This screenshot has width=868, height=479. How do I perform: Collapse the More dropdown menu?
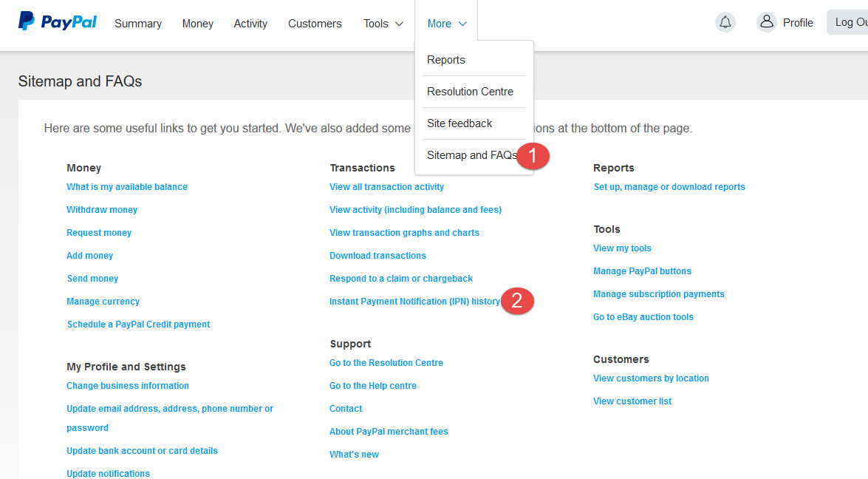click(x=446, y=24)
